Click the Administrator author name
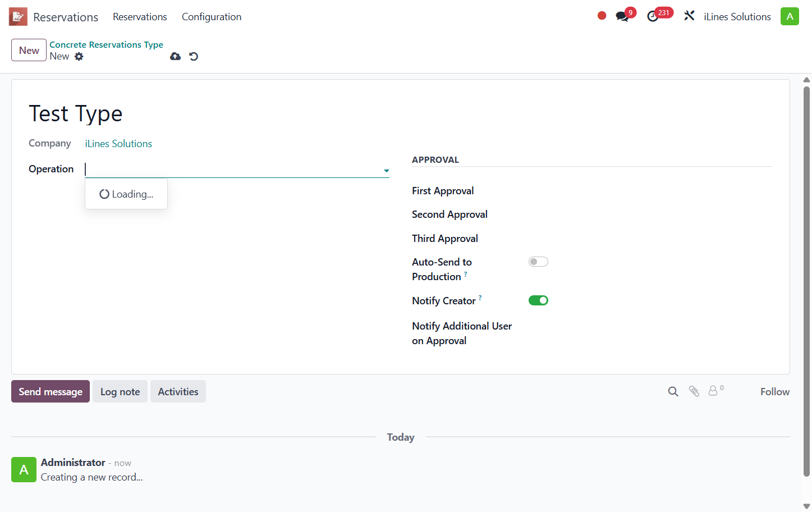Screen dimensions: 812x512 point(73,463)
